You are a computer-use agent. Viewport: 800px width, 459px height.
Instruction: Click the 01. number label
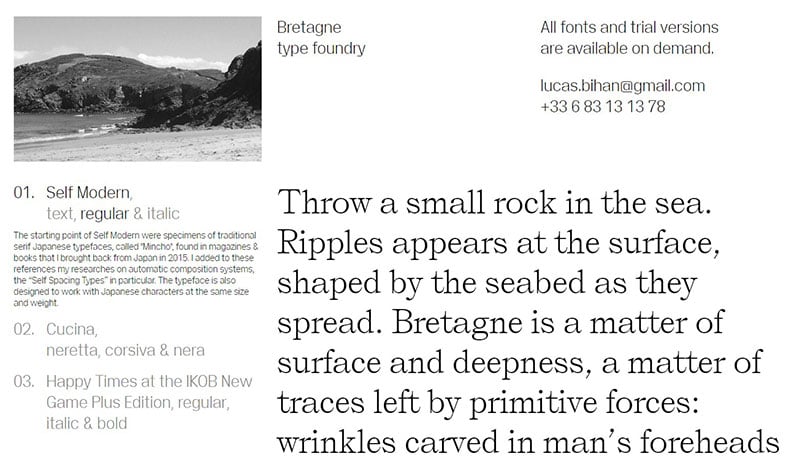click(x=24, y=193)
